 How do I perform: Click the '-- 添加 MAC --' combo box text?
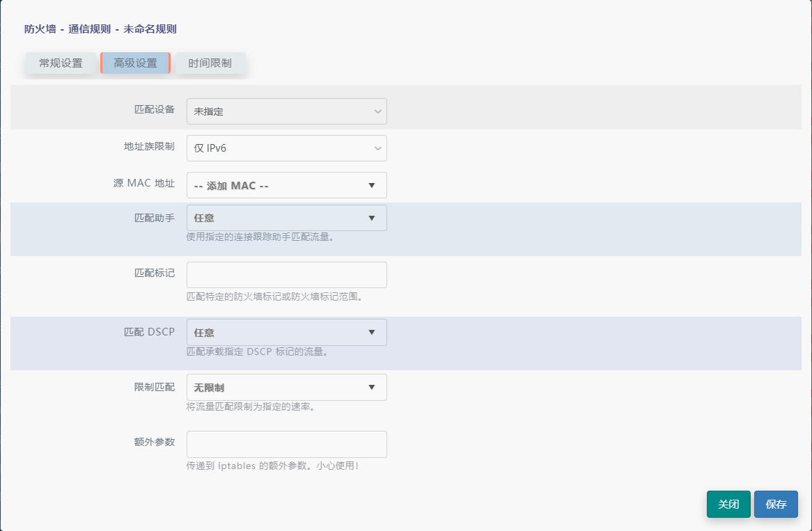[232, 186]
